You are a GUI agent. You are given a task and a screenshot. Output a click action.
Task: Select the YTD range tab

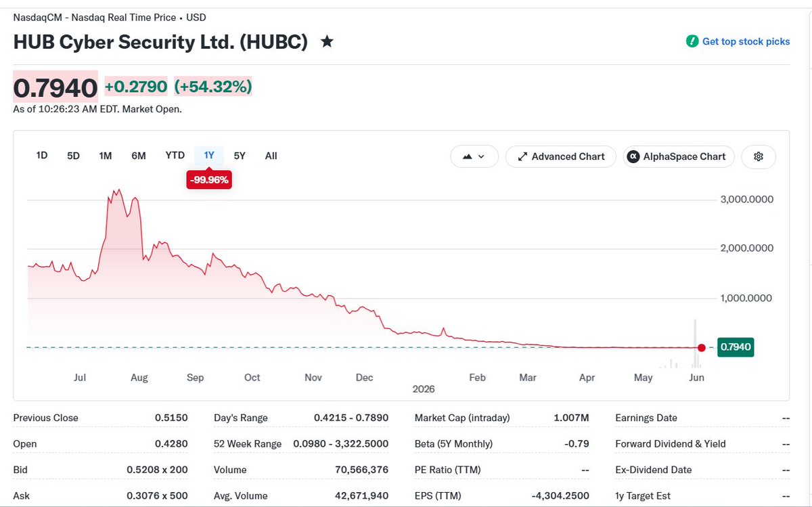click(175, 156)
